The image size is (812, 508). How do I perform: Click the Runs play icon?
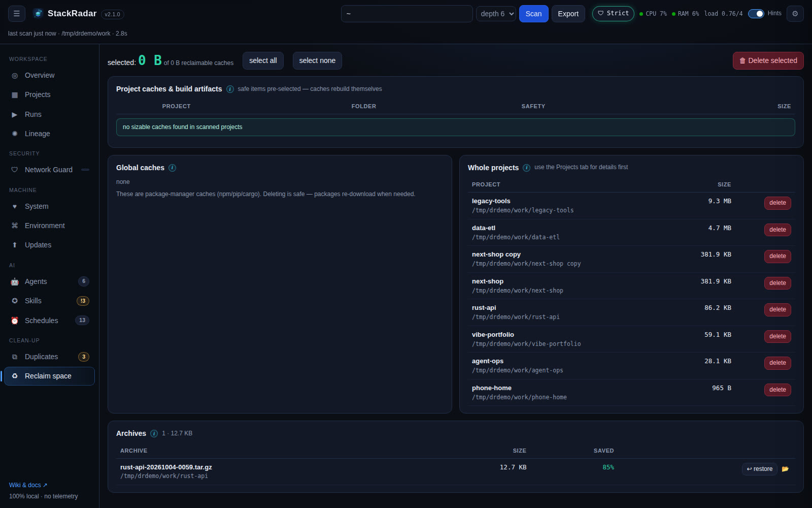pyautogui.click(x=15, y=114)
